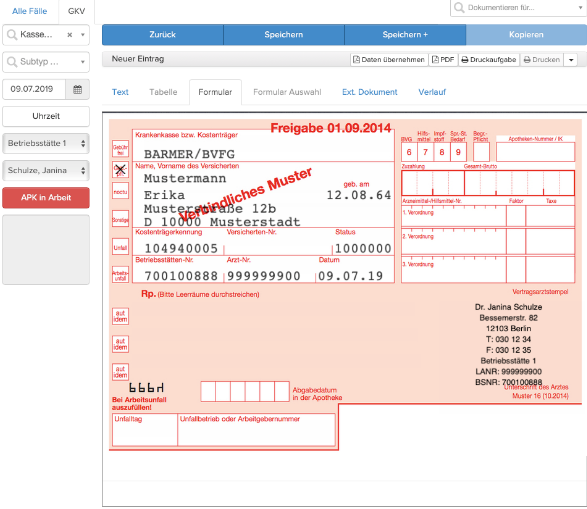Image resolution: width=587 pixels, height=509 pixels.
Task: Click the Unfallbetrieb oder Arbeitgebernummer field
Action: 256,430
